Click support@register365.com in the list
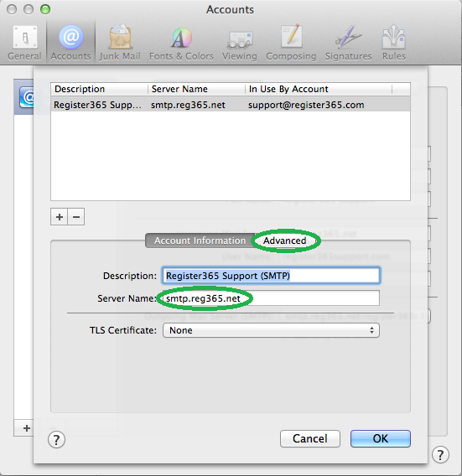 pyautogui.click(x=306, y=105)
